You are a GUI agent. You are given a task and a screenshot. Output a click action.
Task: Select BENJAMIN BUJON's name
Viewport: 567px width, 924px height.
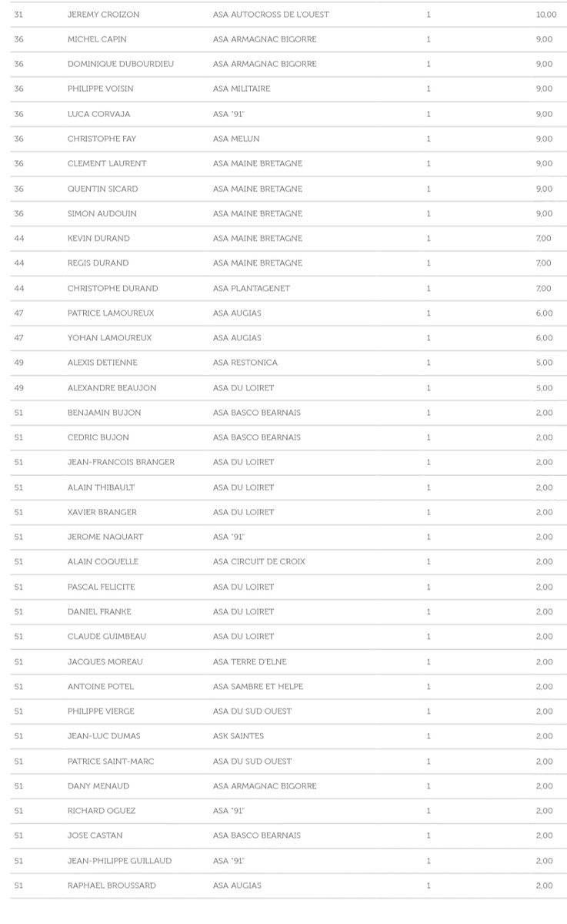[x=104, y=413]
